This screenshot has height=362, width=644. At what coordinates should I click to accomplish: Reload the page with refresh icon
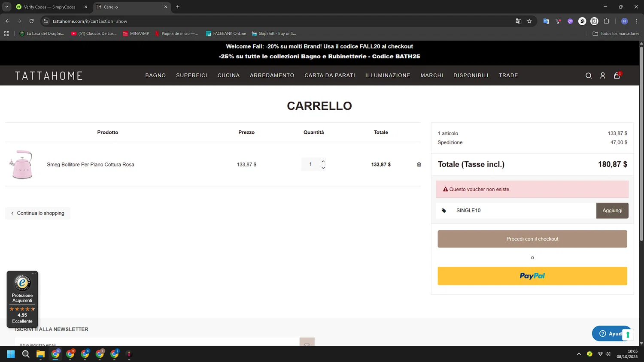tap(31, 21)
